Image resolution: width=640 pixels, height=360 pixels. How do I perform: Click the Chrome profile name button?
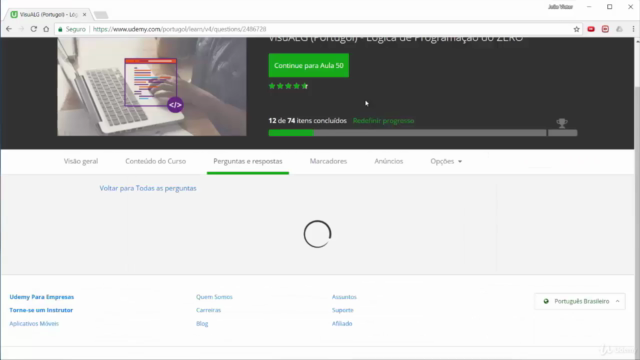(560, 7)
